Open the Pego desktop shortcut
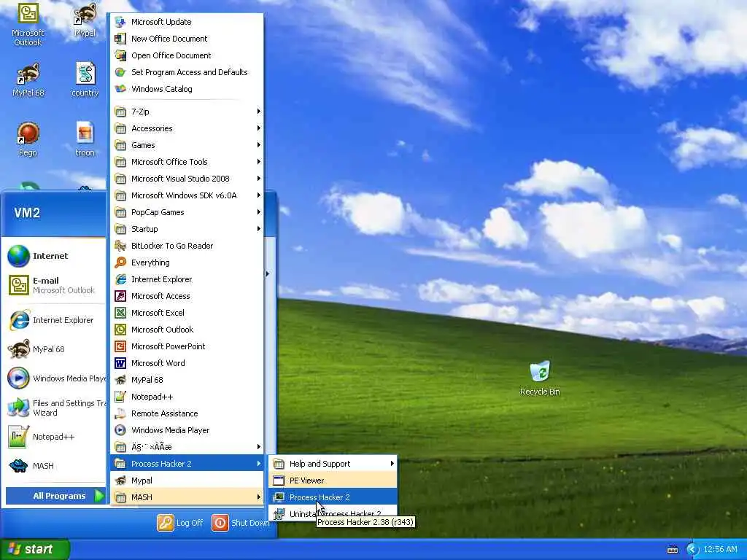The width and height of the screenshot is (747, 560). click(28, 139)
